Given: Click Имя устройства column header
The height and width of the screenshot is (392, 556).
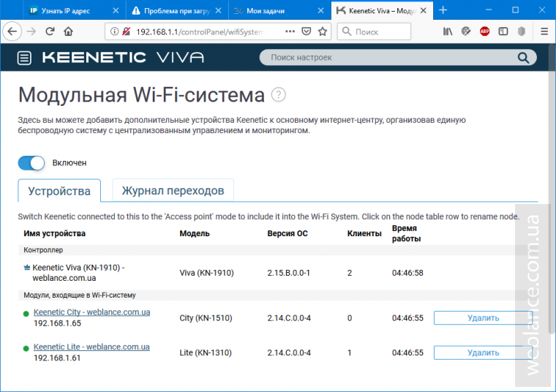Looking at the screenshot, I should tap(55, 233).
